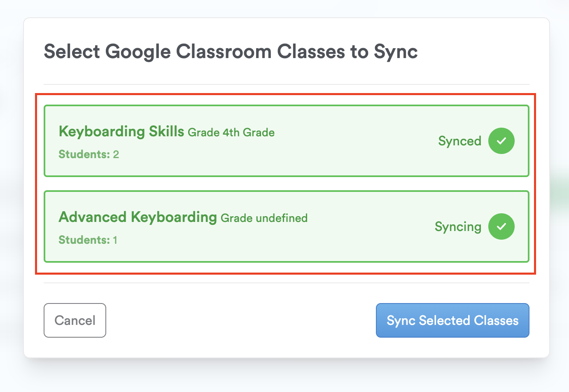The image size is (569, 392).
Task: Click the Syncing status label
Action: click(x=458, y=227)
